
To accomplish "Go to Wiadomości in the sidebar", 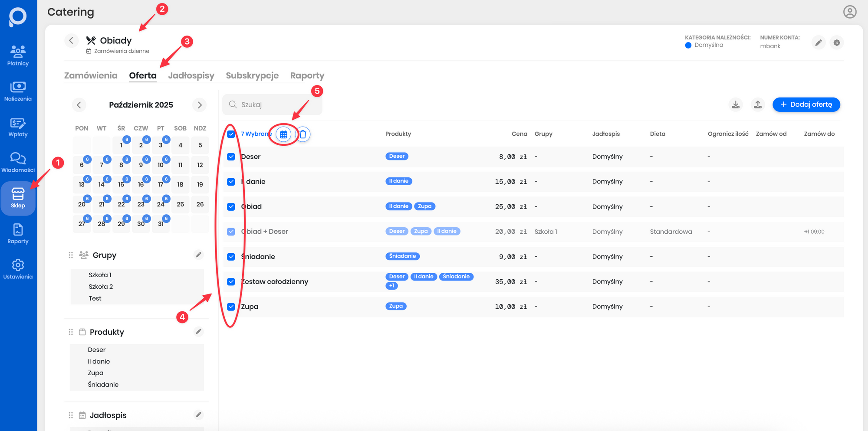I will (x=18, y=162).
